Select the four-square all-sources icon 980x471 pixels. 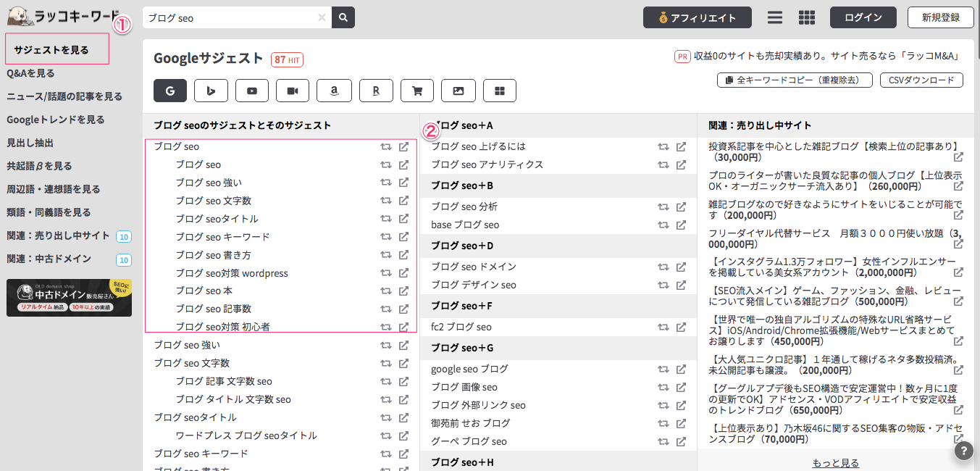[500, 90]
